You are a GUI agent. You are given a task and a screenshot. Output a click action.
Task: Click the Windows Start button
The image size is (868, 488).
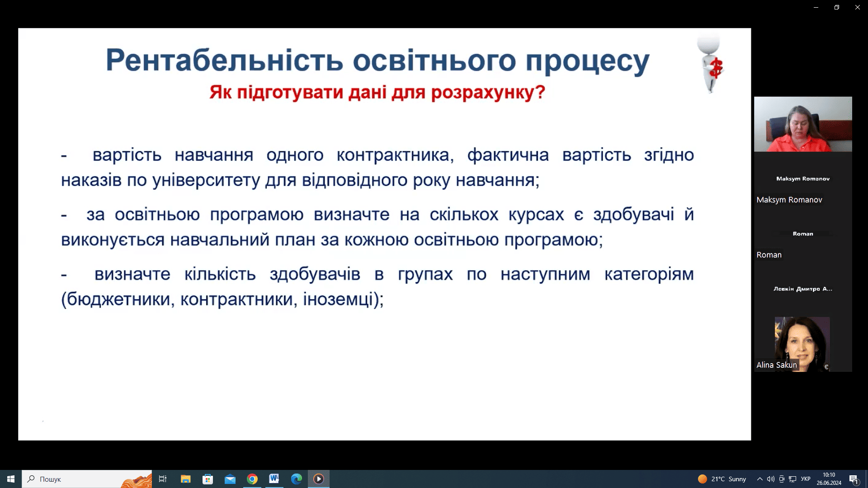[x=11, y=479]
